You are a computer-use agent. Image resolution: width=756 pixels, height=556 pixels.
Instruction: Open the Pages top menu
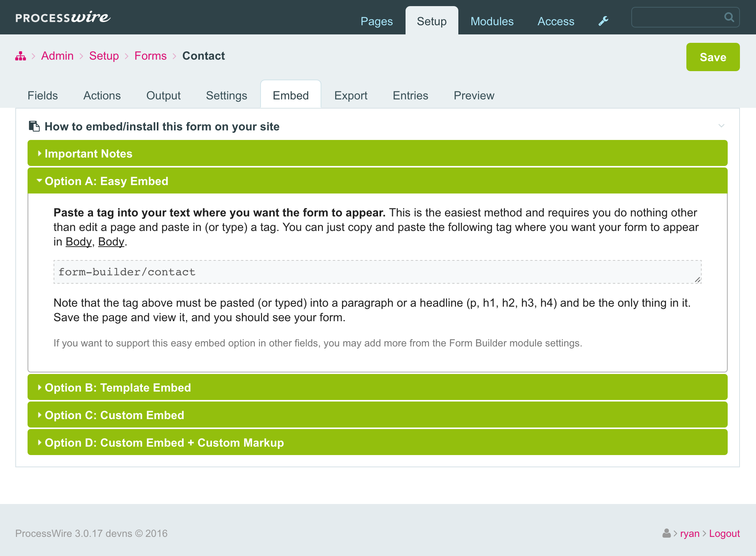tap(376, 21)
